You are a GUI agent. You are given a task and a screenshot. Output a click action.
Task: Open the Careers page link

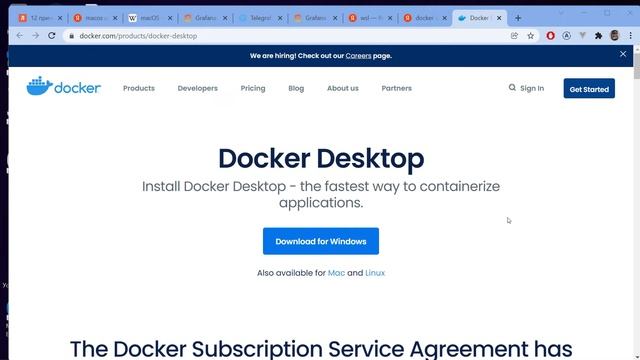coord(358,56)
